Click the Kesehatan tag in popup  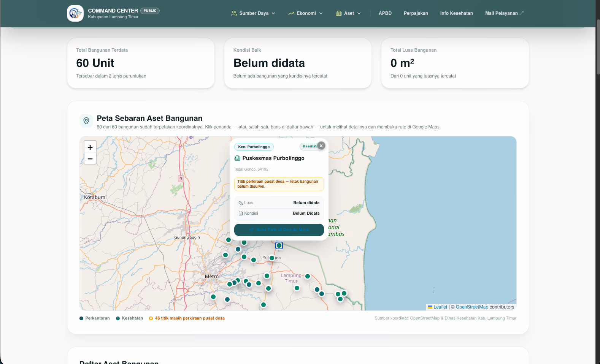click(x=310, y=146)
